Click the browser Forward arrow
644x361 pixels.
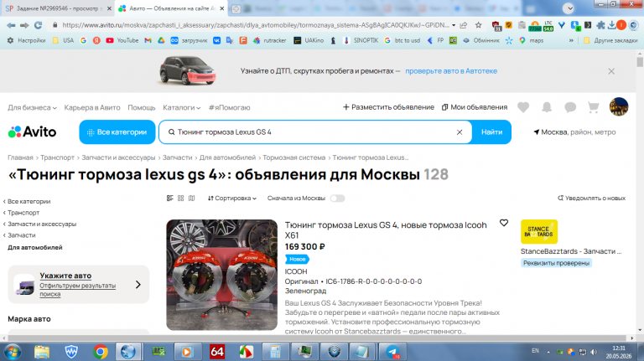pyautogui.click(x=24, y=25)
